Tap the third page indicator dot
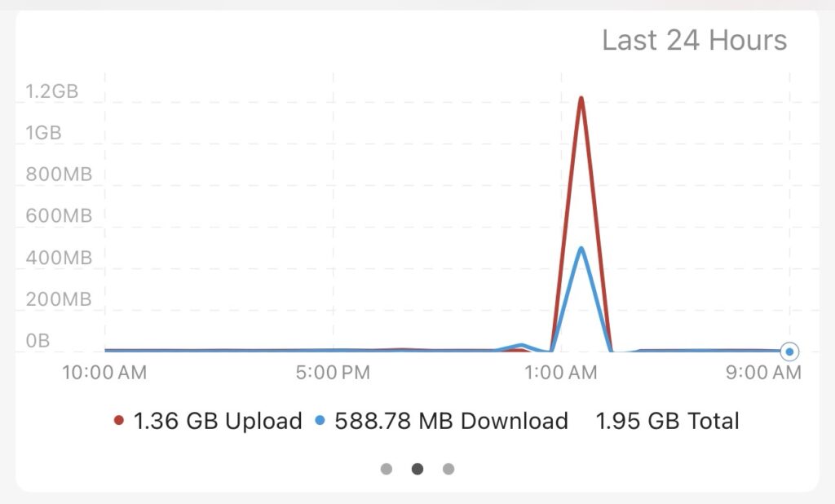Screen dimensions: 835x504 448,469
